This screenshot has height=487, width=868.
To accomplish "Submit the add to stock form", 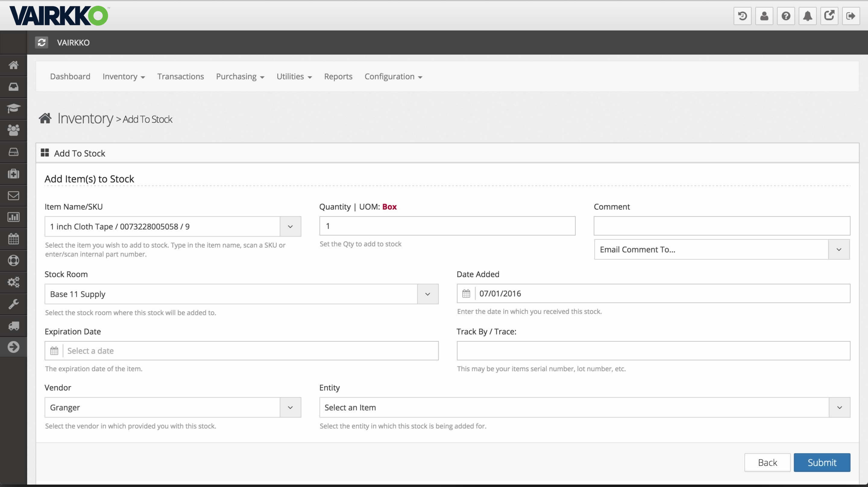I will (x=822, y=462).
